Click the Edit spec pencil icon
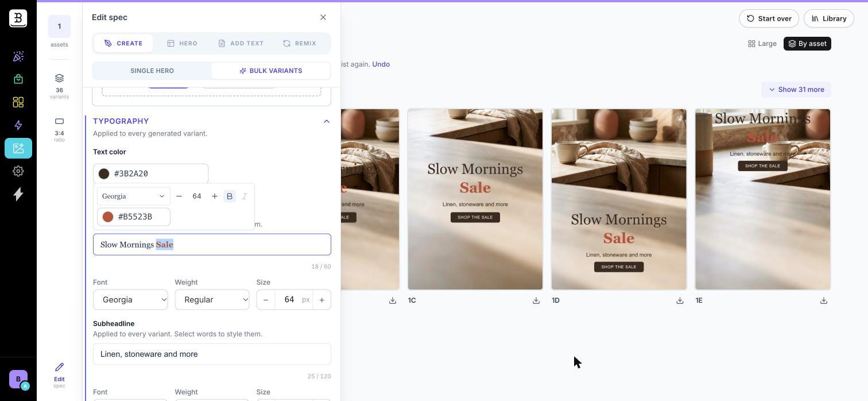 pyautogui.click(x=59, y=367)
